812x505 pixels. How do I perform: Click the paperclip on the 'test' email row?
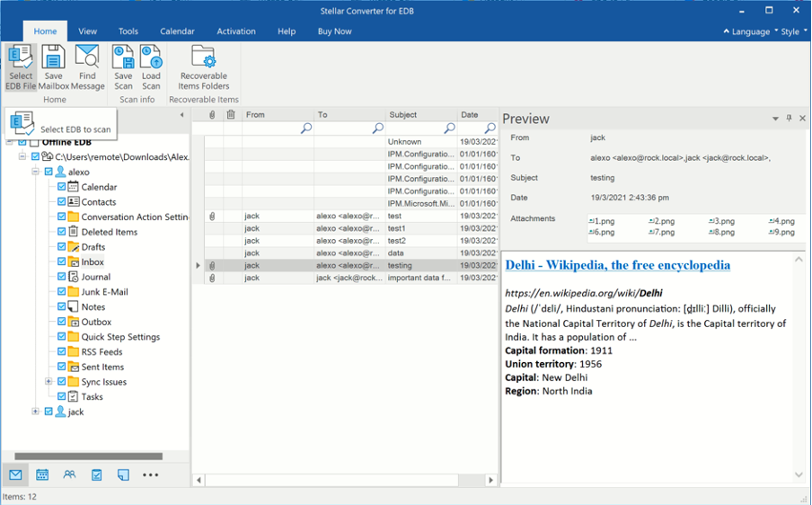point(212,216)
